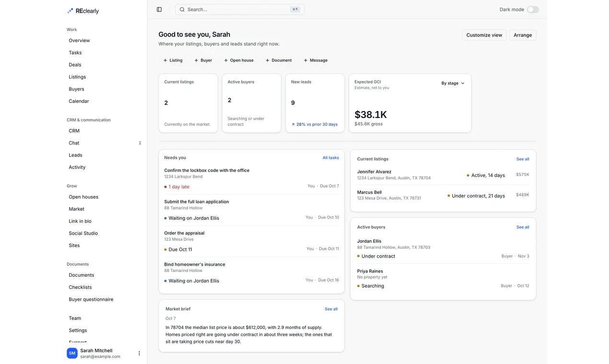Compose a new Message
This screenshot has height=364, width=609.
pos(316,60)
